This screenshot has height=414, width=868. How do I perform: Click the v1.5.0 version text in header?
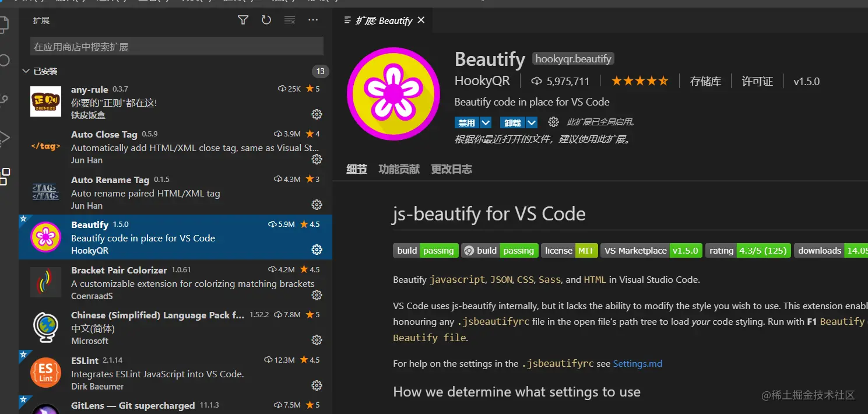(x=806, y=82)
